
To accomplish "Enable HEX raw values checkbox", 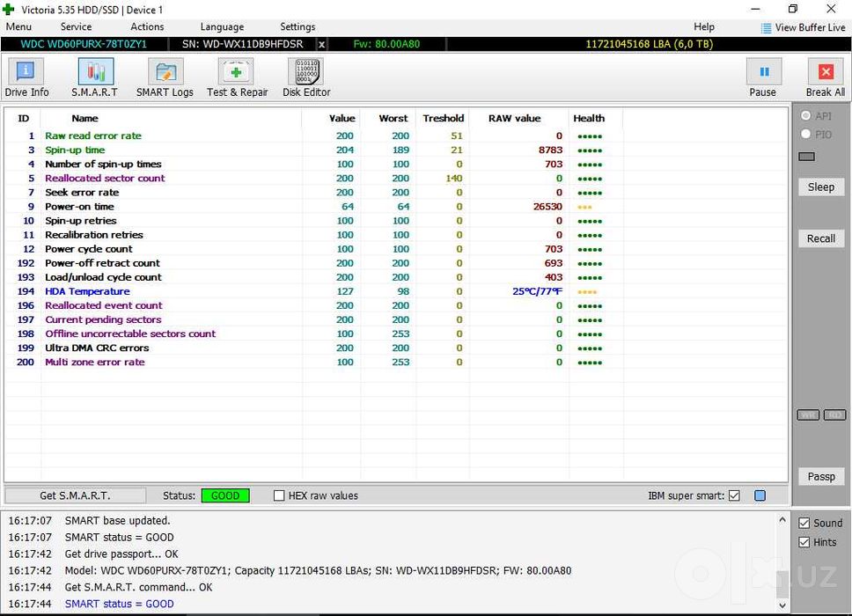I will 279,495.
